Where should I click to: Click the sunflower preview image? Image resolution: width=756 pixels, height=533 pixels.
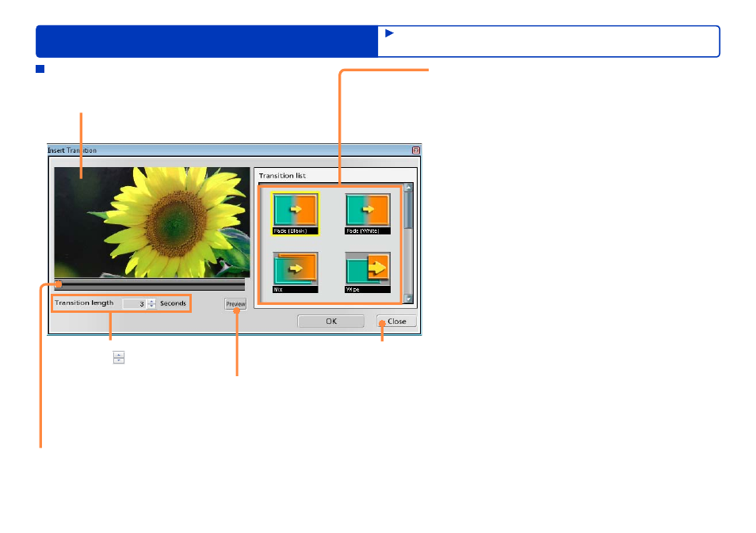pos(152,223)
